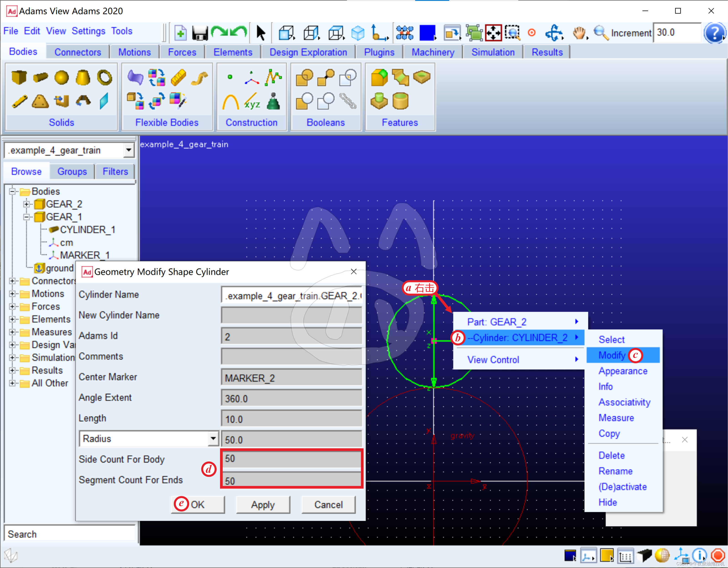This screenshot has height=568, width=728.
Task: Create a construction point
Action: tap(230, 77)
